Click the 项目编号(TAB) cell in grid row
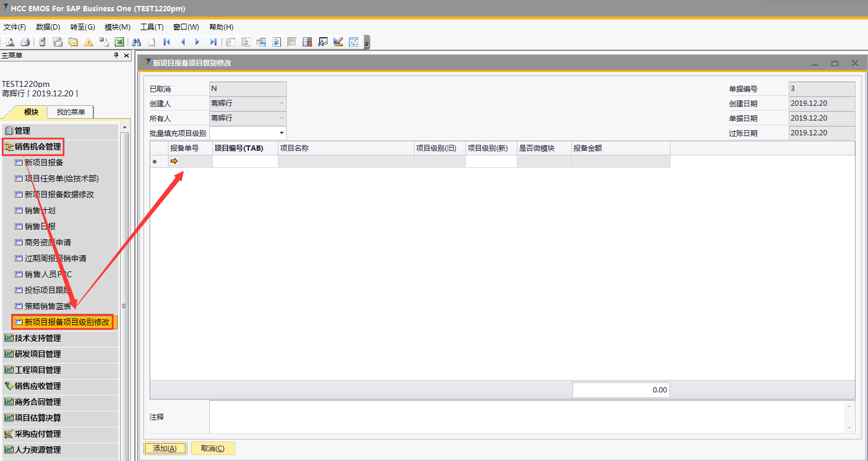Screen dimensions: 868x461 [x=245, y=161]
